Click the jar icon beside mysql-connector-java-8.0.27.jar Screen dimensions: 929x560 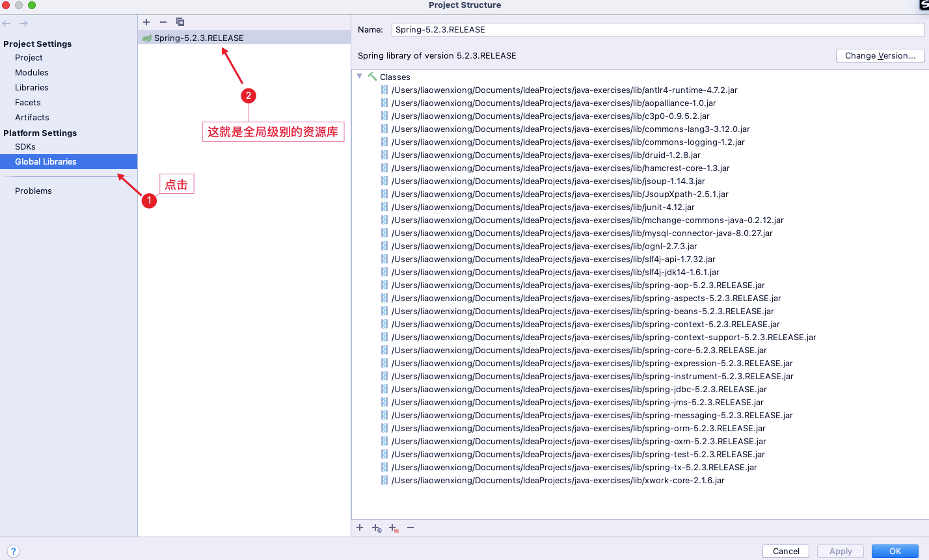coord(384,233)
